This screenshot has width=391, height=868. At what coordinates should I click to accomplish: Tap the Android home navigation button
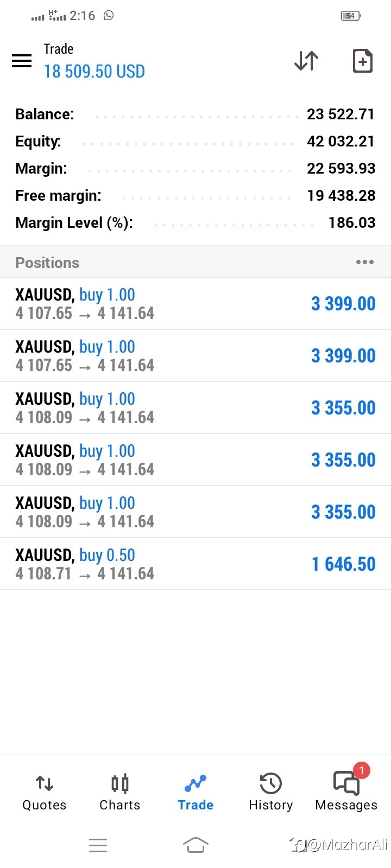tap(195, 845)
